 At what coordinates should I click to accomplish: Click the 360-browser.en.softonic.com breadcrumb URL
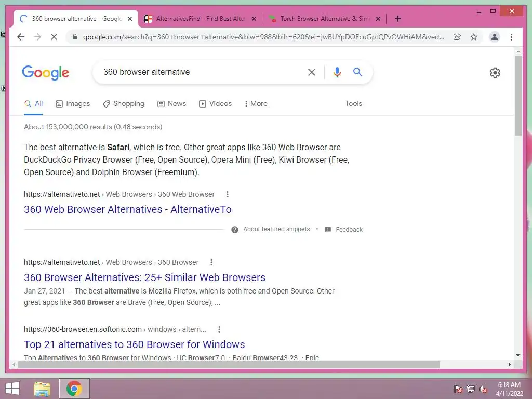[x=115, y=329]
